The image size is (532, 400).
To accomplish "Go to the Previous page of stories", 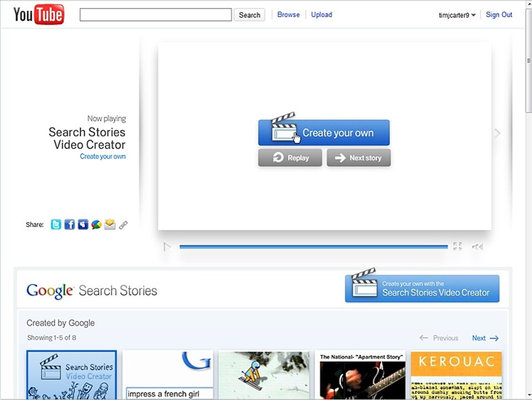I will coord(439,338).
